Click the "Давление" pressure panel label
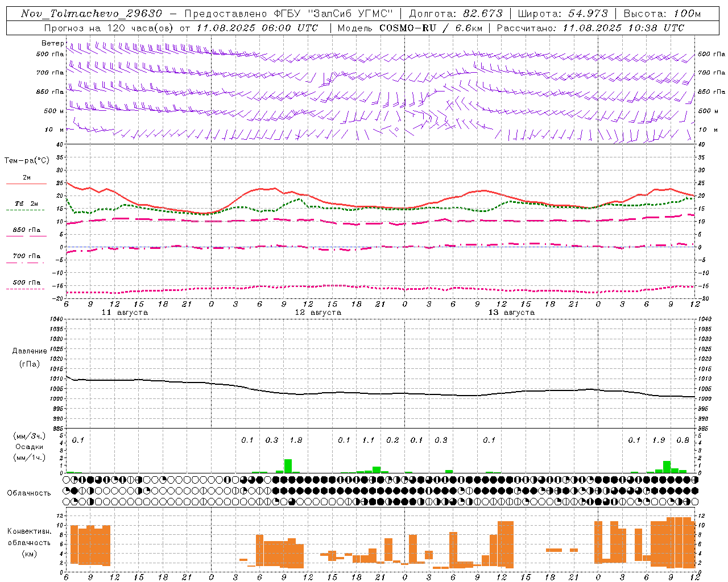728x582 pixels. (30, 351)
